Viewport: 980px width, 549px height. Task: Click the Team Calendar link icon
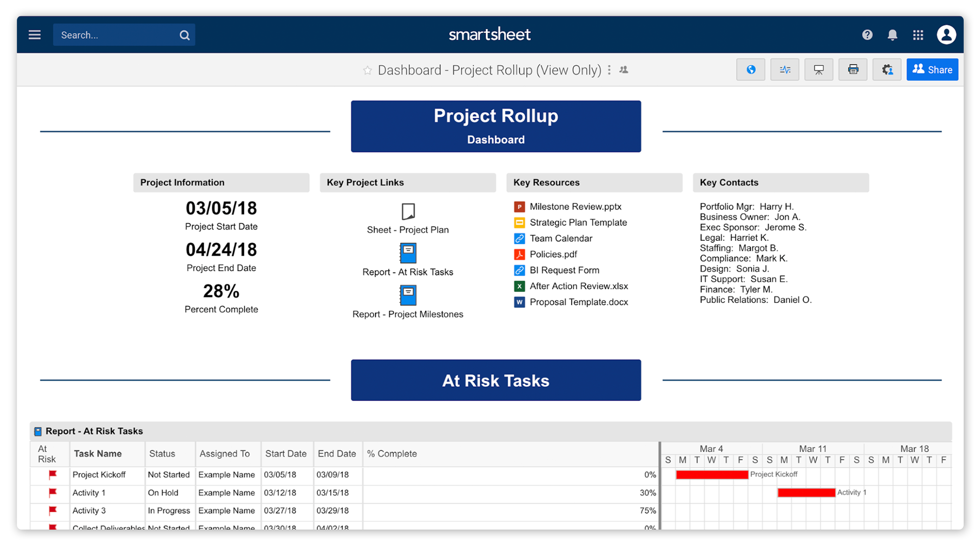520,238
